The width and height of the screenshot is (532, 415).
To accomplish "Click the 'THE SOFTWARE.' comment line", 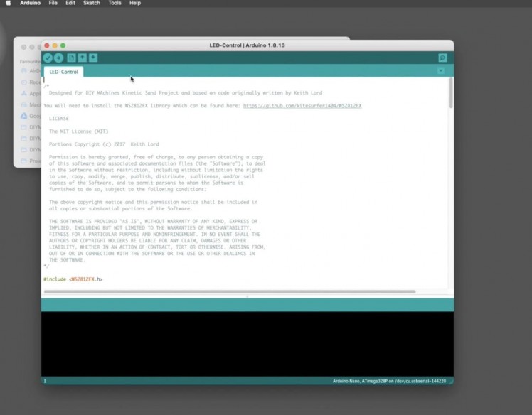I will 67,260.
